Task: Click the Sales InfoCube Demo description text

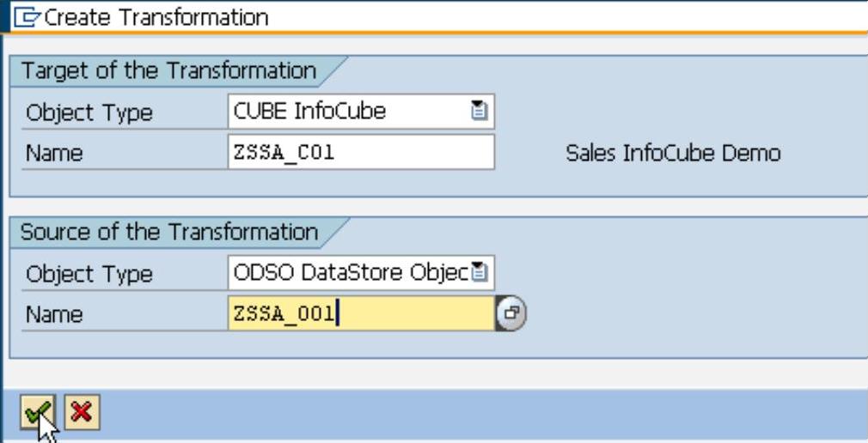Action: click(673, 154)
